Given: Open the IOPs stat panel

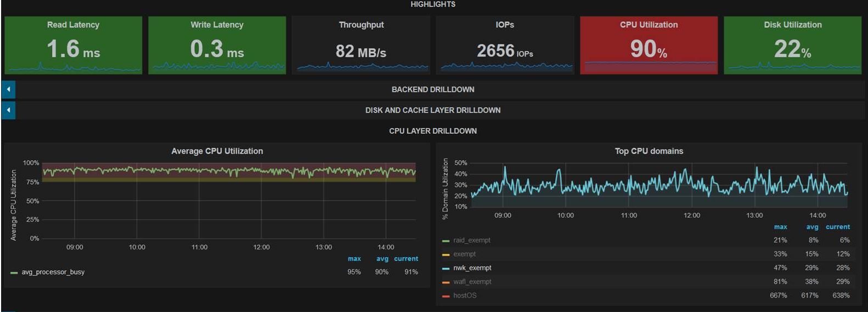Looking at the screenshot, I should (x=505, y=45).
